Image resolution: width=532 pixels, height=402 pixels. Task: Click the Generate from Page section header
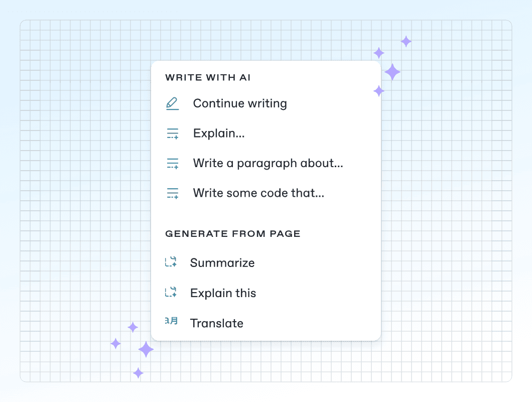(233, 234)
